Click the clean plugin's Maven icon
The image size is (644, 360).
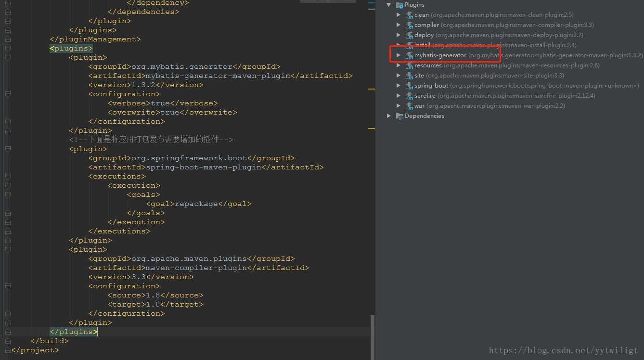coord(409,15)
